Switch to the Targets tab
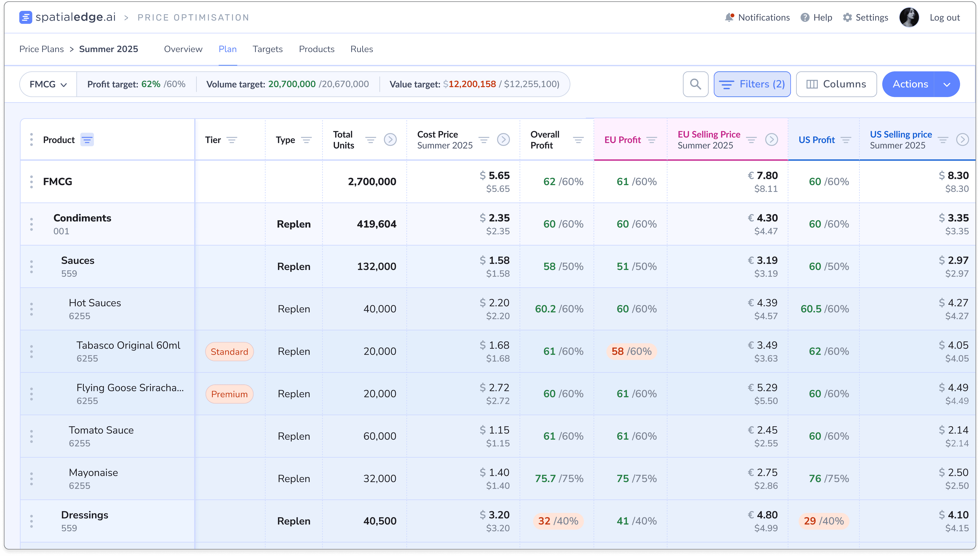Image resolution: width=980 pixels, height=556 pixels. (267, 49)
